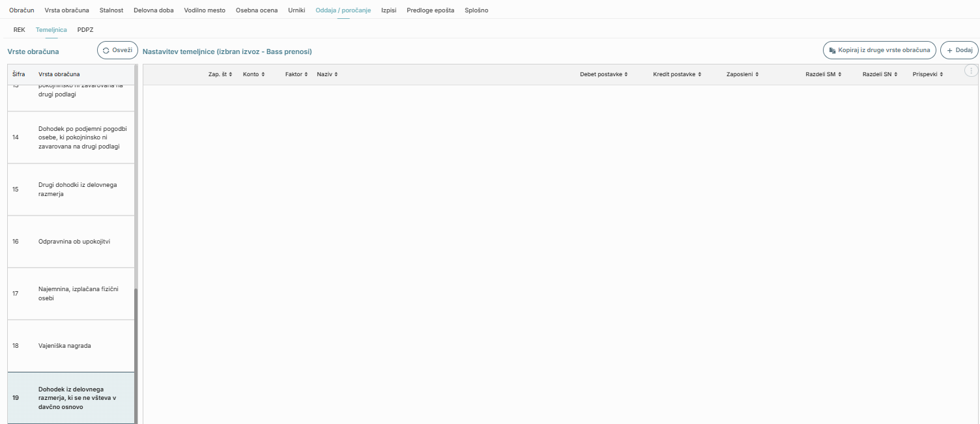Sort by Kredit postavke column
The height and width of the screenshot is (424, 980).
(x=677, y=75)
